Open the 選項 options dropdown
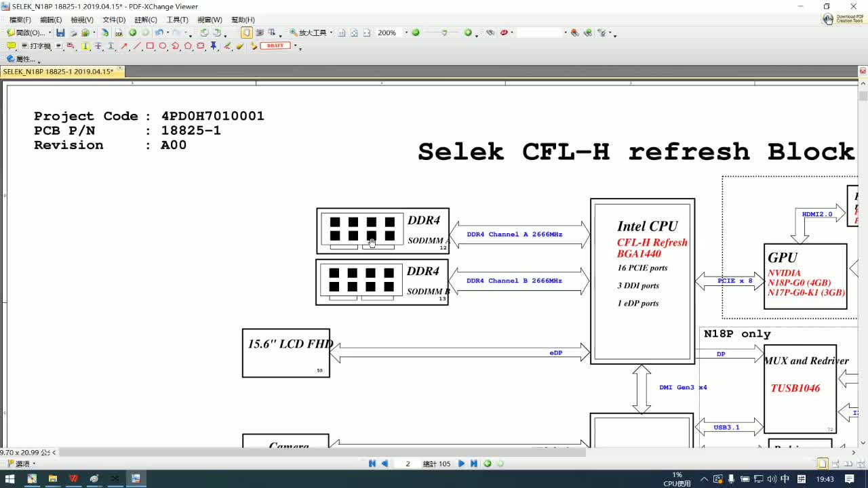Screen dimensions: 868x488 click(20, 464)
